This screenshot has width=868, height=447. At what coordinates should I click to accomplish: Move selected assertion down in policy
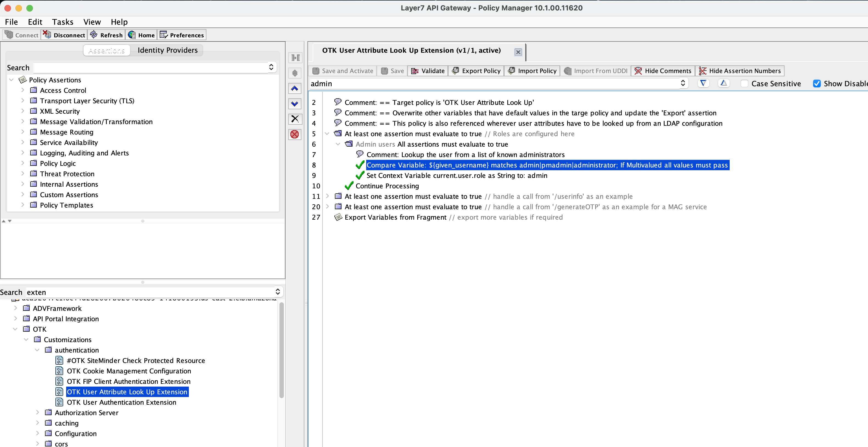(295, 104)
